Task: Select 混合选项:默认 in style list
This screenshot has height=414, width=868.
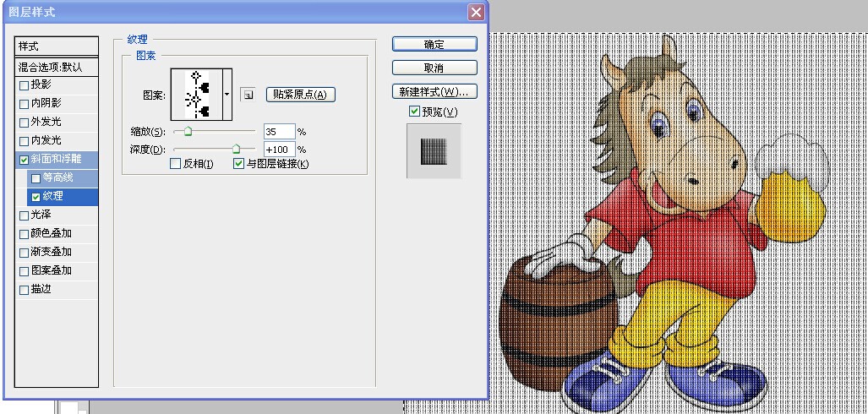Action: click(x=57, y=67)
